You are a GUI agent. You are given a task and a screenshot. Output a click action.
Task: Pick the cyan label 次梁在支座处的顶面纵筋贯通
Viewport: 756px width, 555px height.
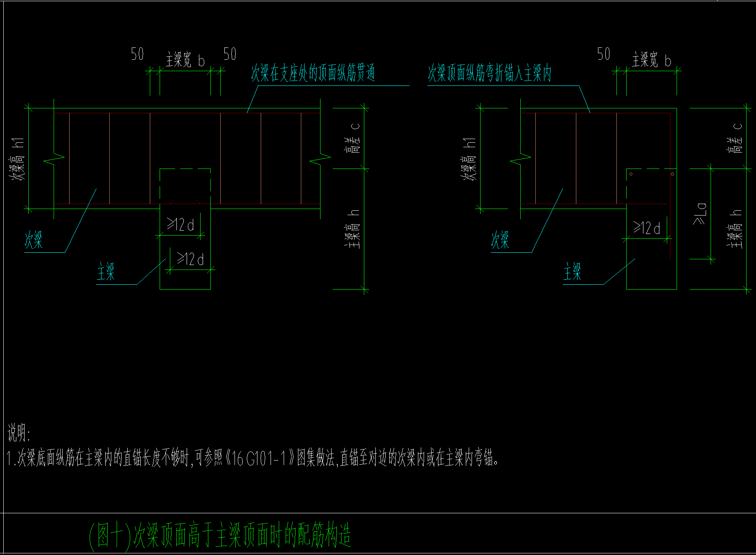(313, 73)
